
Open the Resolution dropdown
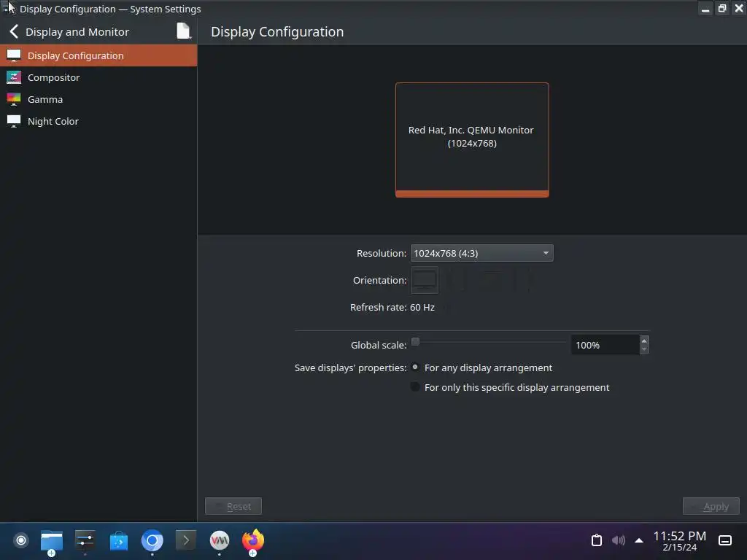click(x=481, y=253)
